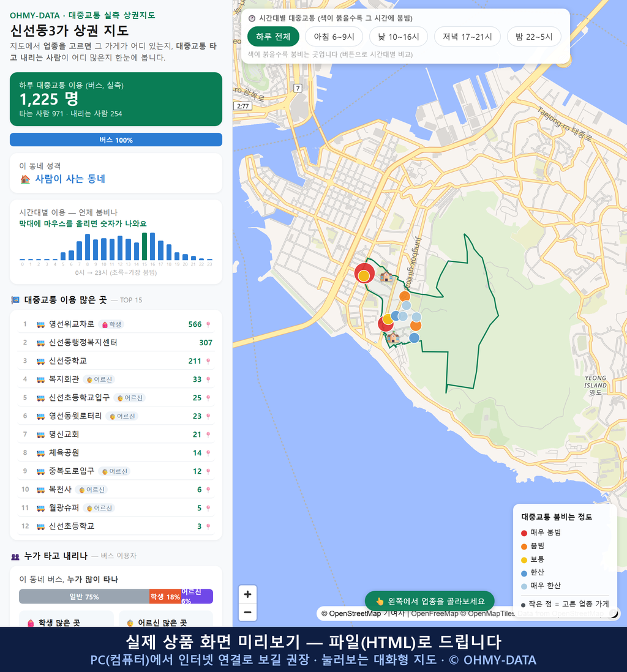The image size is (627, 672).
Task: Zoom in on the map
Action: [x=247, y=594]
